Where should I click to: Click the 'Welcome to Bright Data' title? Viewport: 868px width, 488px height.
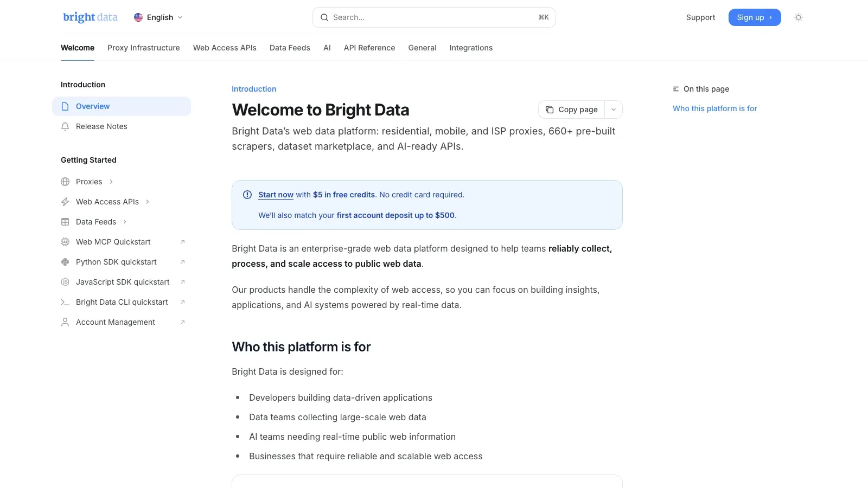coord(321,110)
